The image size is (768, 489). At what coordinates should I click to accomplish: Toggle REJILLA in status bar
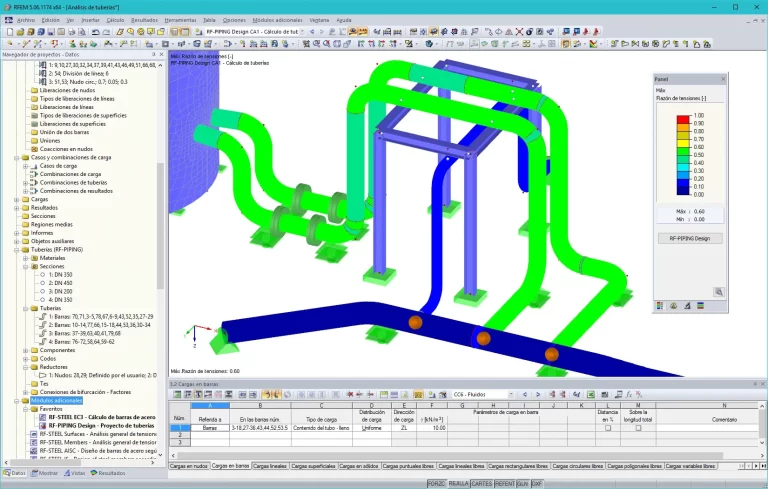[x=458, y=484]
